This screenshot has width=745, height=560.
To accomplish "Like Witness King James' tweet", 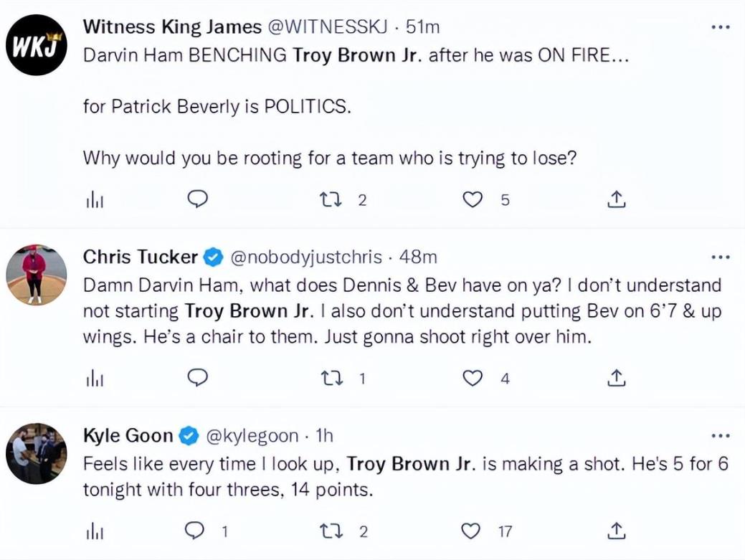I will pyautogui.click(x=473, y=200).
